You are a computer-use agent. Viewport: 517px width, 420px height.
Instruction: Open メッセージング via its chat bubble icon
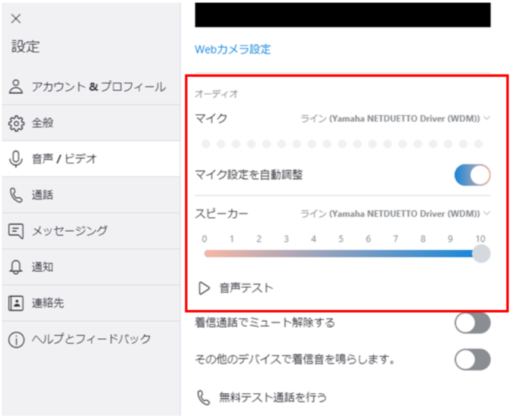[x=16, y=231]
